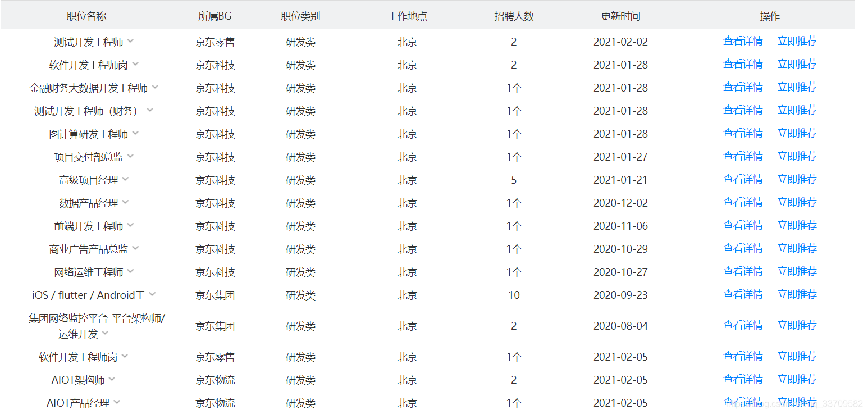
Task: Expand chevron after 运维开发 in 集团网络监控平台 row
Action: click(106, 333)
